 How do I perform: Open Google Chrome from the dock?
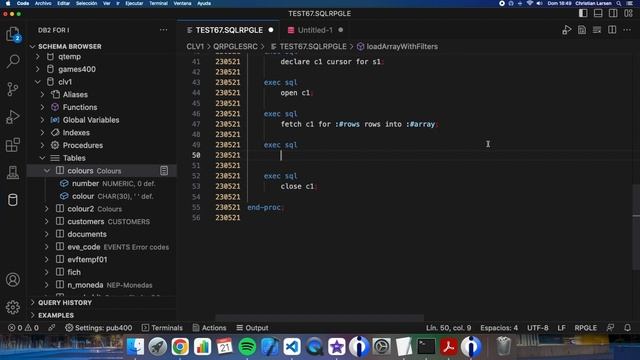(180, 347)
